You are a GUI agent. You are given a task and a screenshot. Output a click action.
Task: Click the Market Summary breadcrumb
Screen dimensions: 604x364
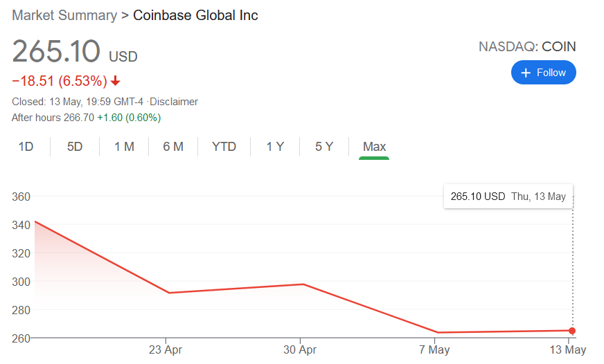click(x=65, y=15)
